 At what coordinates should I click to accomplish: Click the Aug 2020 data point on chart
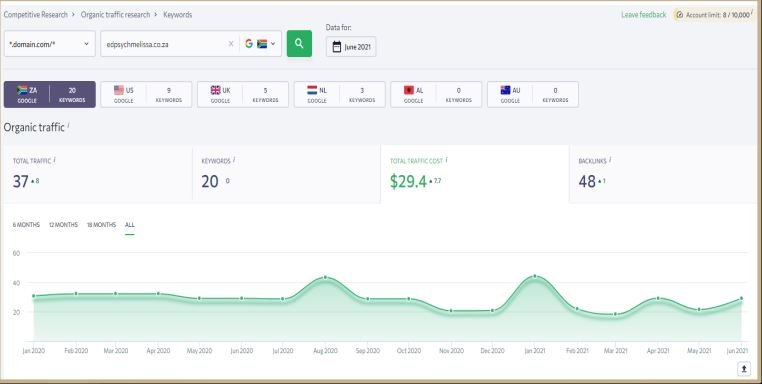(325, 277)
